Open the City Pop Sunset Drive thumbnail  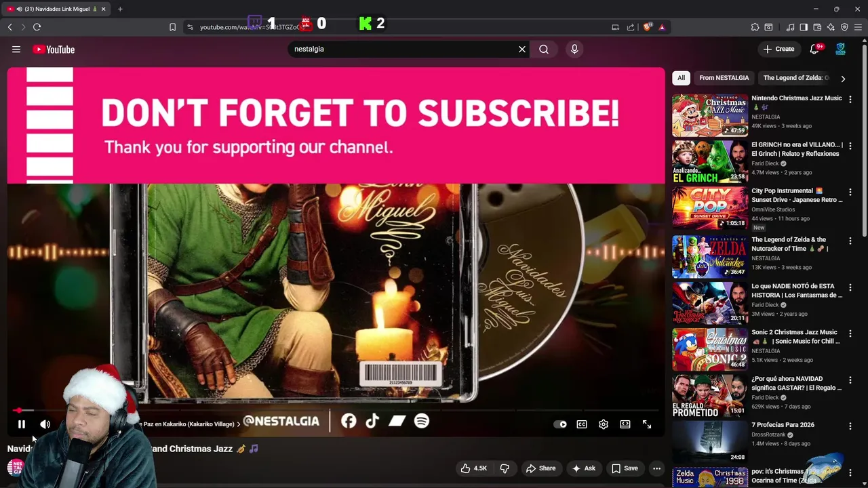[710, 207]
